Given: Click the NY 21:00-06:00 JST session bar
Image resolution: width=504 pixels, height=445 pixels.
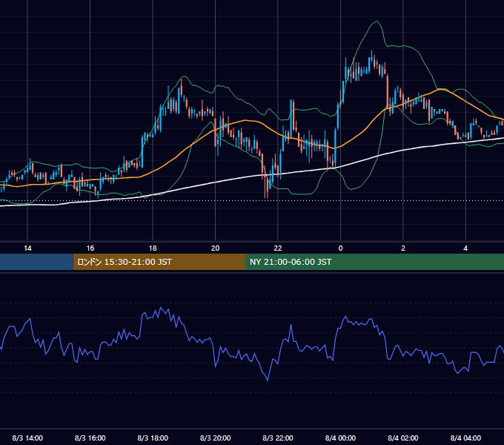Looking at the screenshot, I should click(x=374, y=262).
